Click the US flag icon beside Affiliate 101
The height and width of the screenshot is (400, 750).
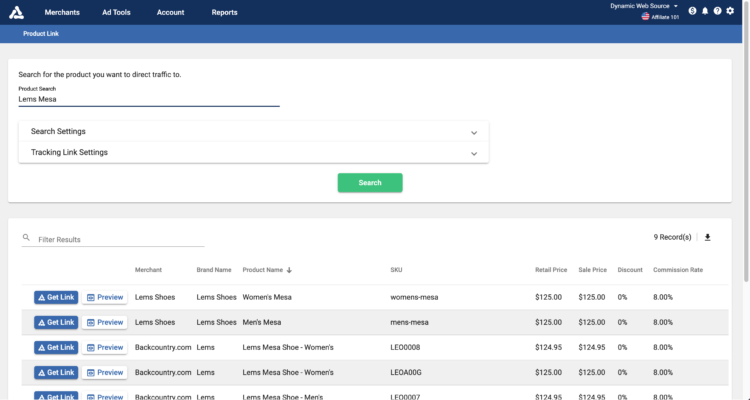pyautogui.click(x=646, y=17)
